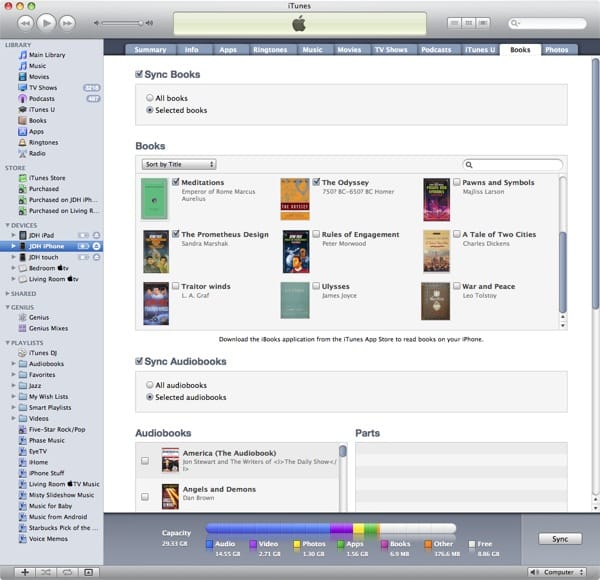Click the iTunes main search field

(x=547, y=23)
